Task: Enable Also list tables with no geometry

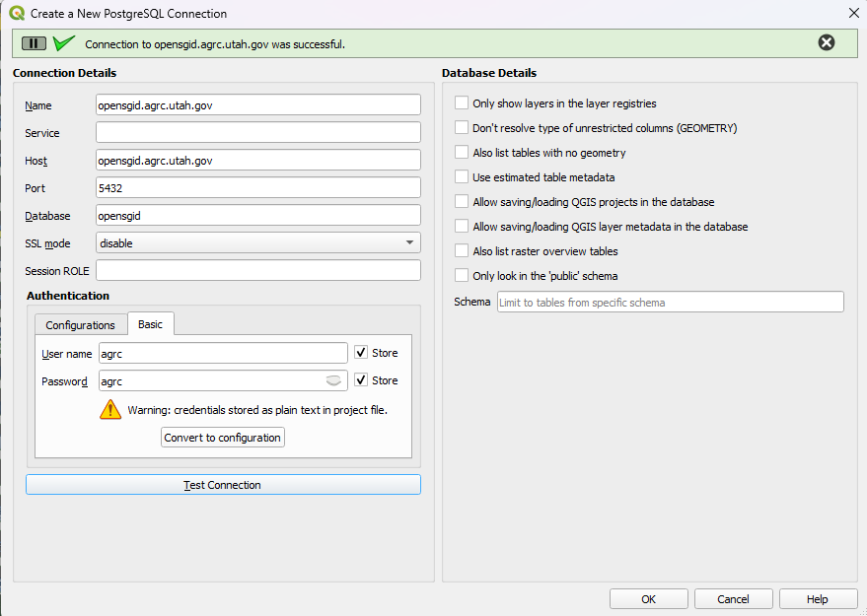Action: 462,152
